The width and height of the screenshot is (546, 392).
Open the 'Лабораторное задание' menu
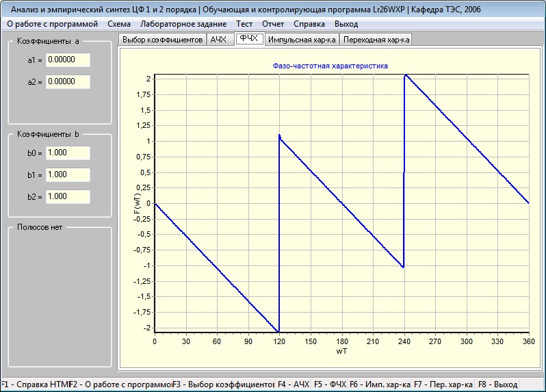(x=183, y=24)
